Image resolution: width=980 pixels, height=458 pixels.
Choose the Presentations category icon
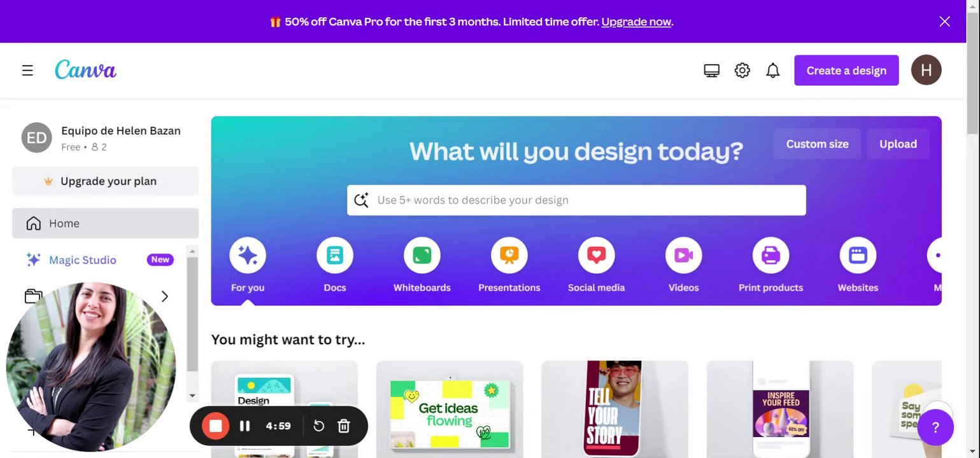click(509, 256)
